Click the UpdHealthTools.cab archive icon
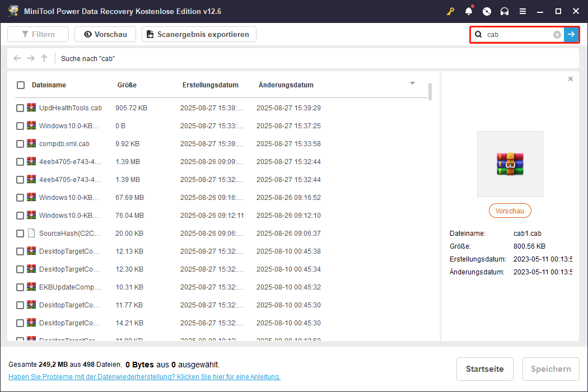Viewport: 588px width, 392px height. (x=31, y=108)
